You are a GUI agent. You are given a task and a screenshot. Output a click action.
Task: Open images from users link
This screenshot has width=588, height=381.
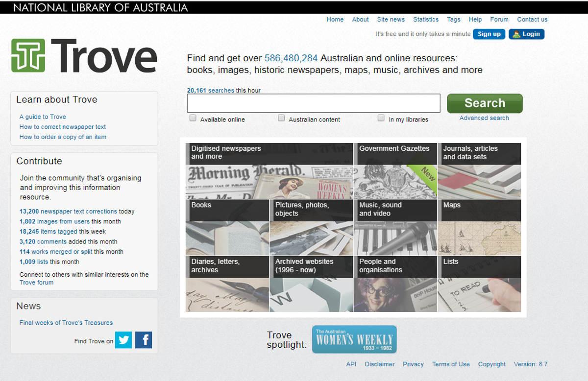54,221
